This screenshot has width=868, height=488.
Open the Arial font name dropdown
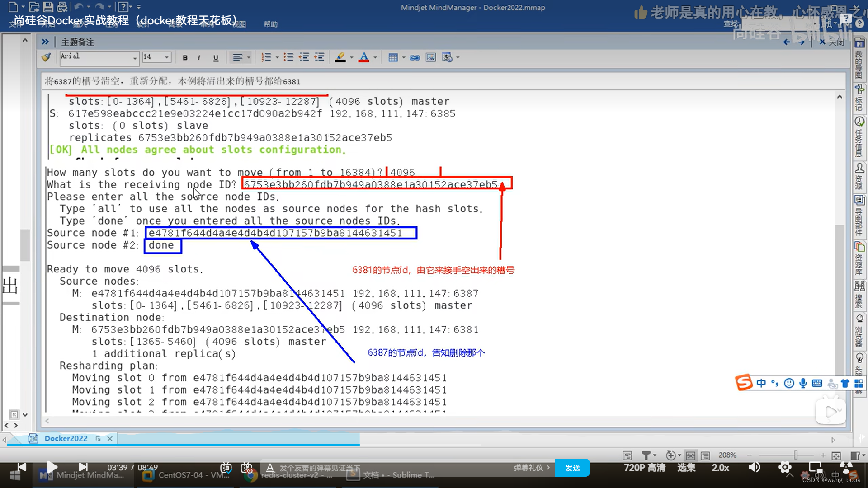point(135,57)
